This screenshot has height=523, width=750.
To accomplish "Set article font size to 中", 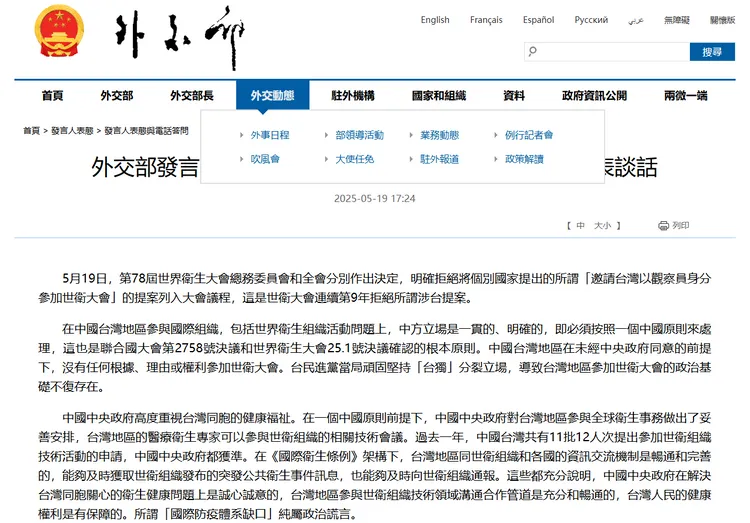I will pos(580,226).
